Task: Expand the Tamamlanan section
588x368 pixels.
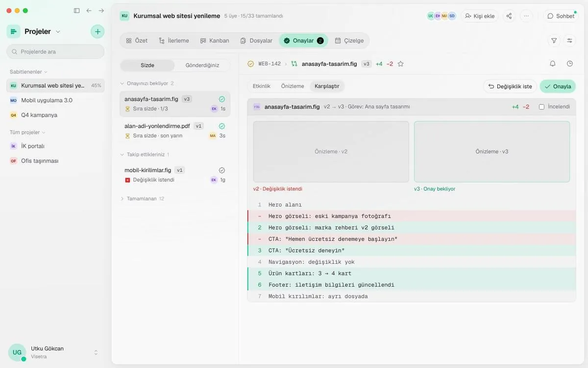Action: pos(142,199)
